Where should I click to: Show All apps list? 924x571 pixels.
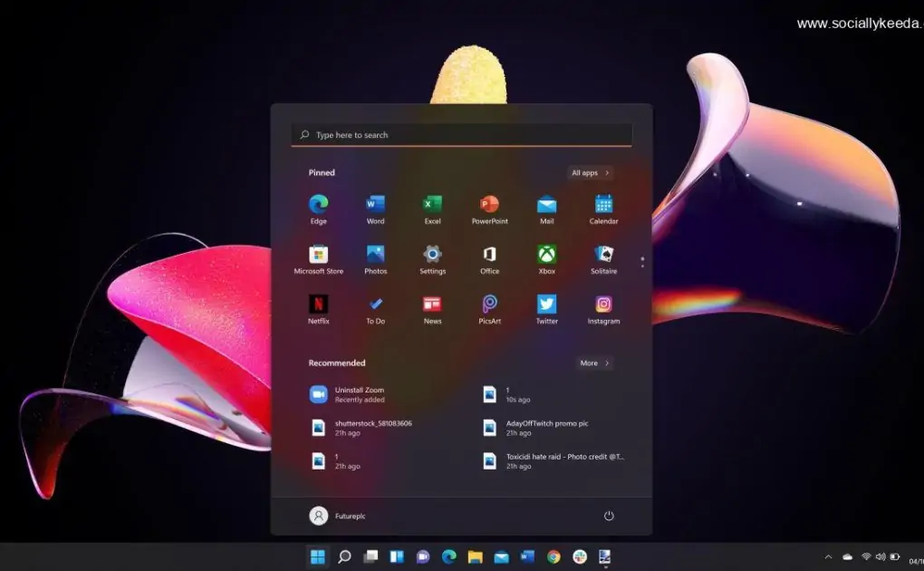click(590, 173)
